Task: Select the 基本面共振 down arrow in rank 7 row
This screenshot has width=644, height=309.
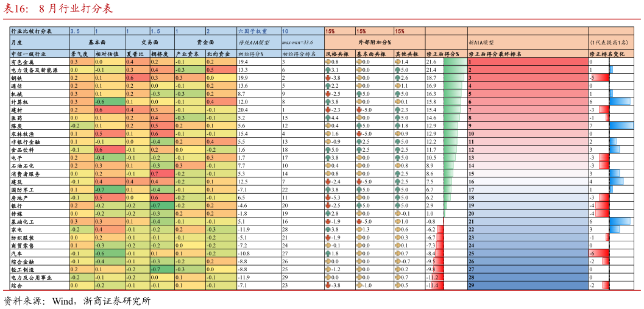Action: pyautogui.click(x=359, y=110)
